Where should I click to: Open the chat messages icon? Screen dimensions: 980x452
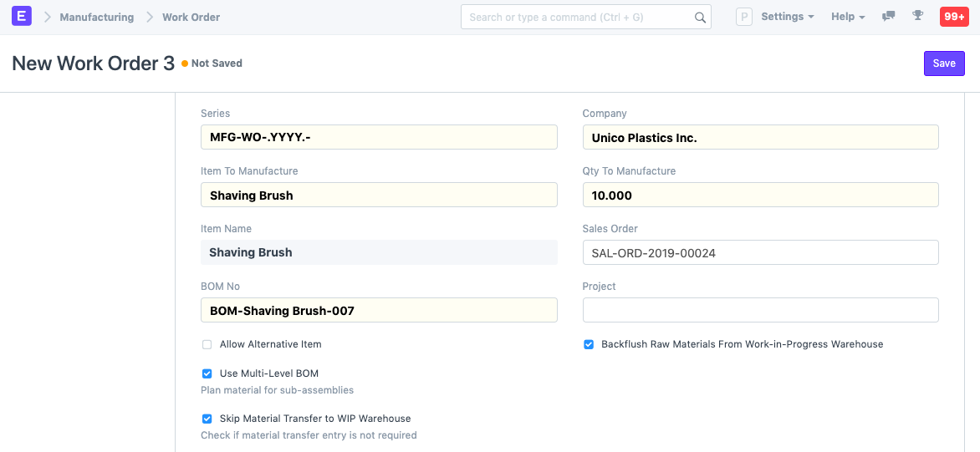[x=889, y=17]
